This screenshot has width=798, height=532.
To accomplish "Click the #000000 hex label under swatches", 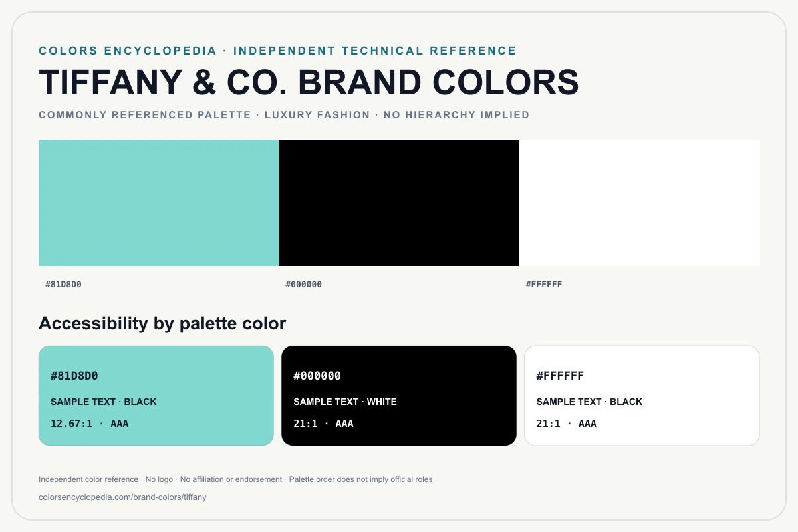I will [304, 285].
